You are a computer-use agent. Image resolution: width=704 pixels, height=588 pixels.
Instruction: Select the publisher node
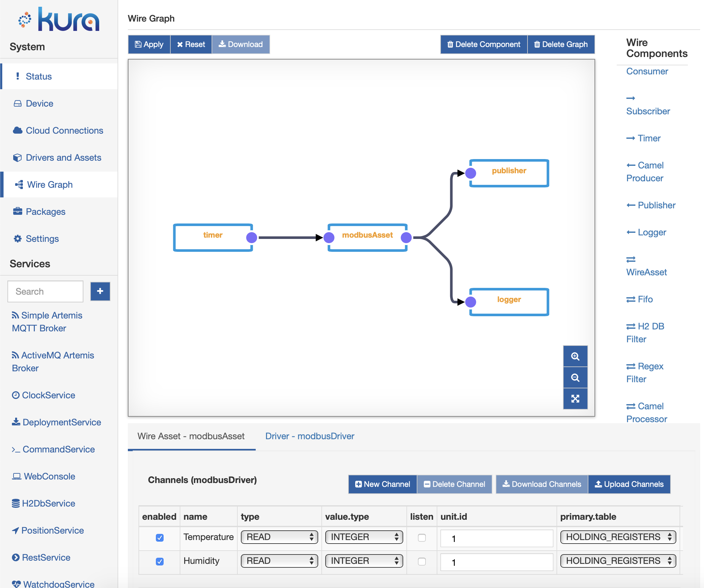tap(509, 173)
